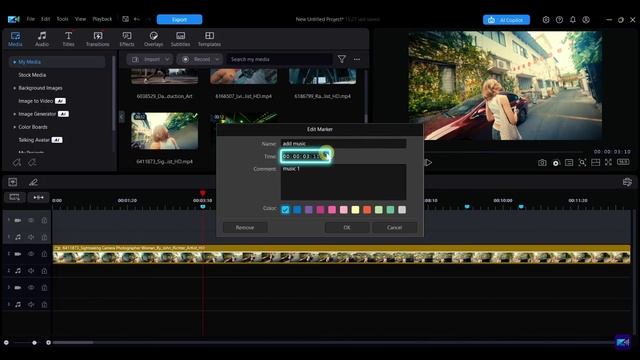Open the Templates tab
The image size is (640, 360).
click(209, 39)
